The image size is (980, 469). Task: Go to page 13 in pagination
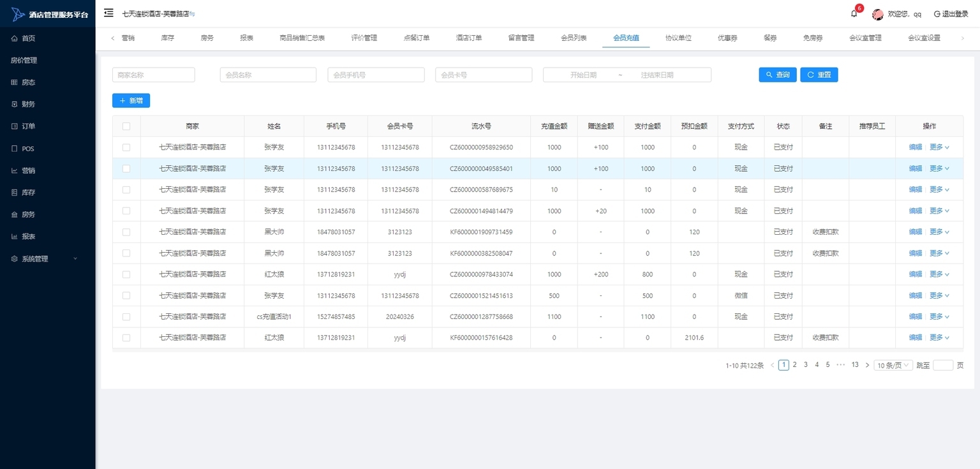[855, 365]
